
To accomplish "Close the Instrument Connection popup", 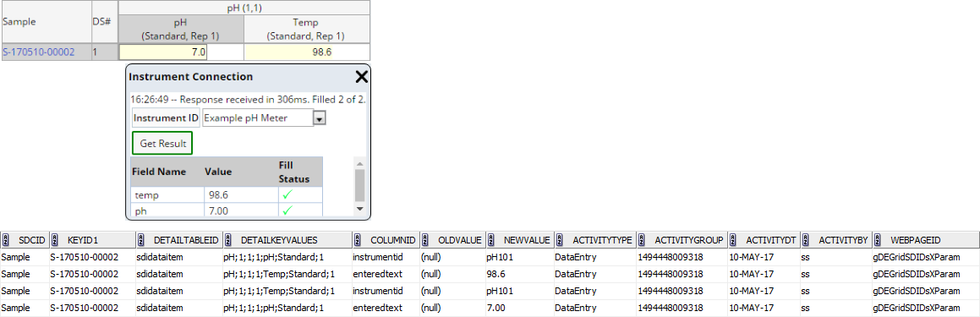I will 361,77.
